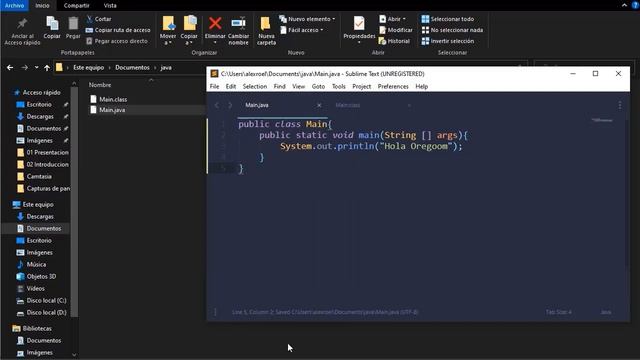Open Sublime Text Goto menu
The image size is (640, 360).
(x=318, y=87)
